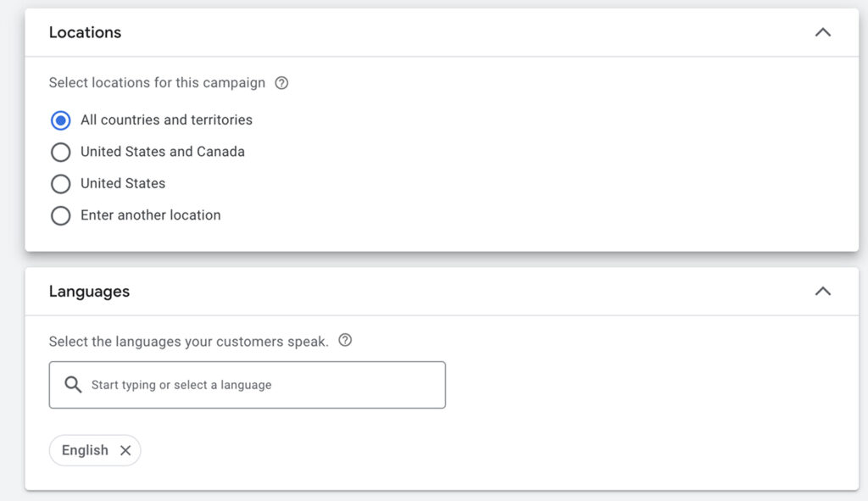Open help icon beside location selection prompt
Screen dimensions: 868x501
tap(282, 83)
